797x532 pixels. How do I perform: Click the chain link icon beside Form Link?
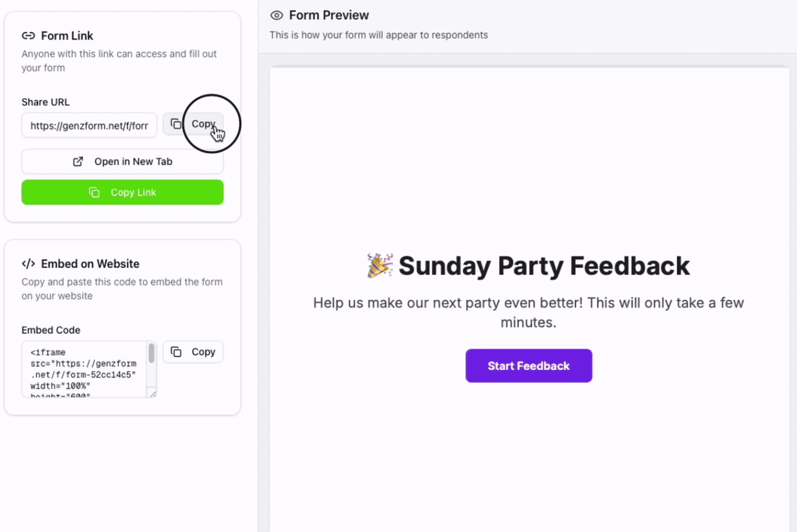(28, 36)
